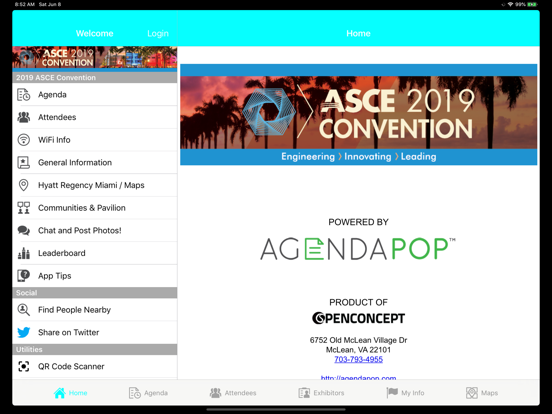Open Chat and Post Photos! row
The height and width of the screenshot is (414, 552).
coord(95,231)
